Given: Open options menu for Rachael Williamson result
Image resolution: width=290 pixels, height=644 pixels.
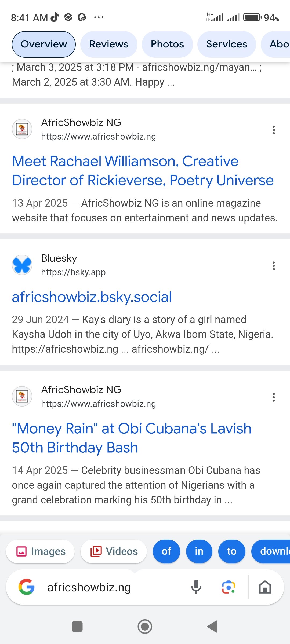Looking at the screenshot, I should pyautogui.click(x=274, y=130).
